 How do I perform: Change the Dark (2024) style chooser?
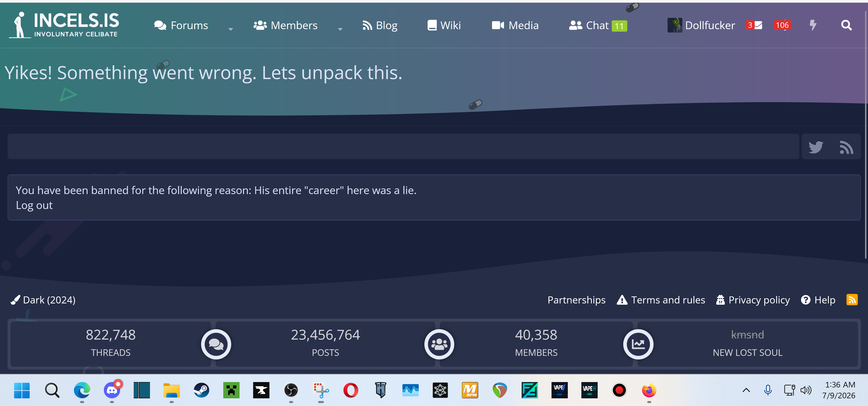tap(43, 300)
